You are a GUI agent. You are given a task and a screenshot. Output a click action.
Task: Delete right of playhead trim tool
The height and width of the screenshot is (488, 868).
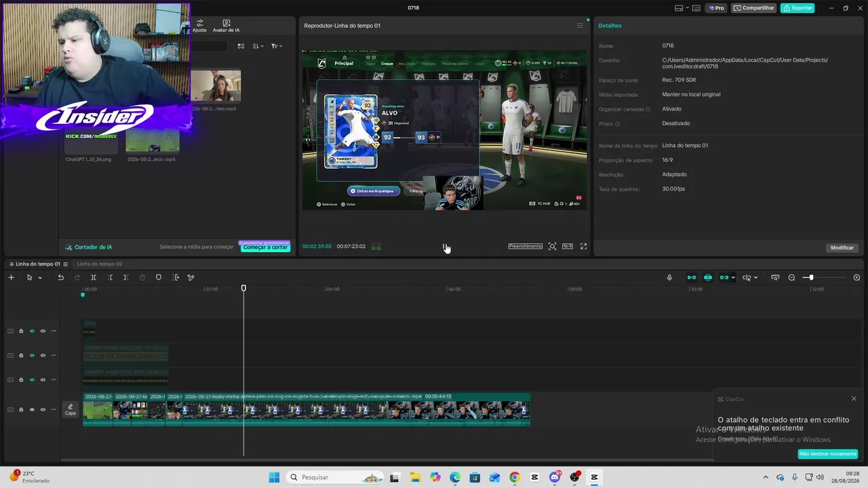coord(126,277)
